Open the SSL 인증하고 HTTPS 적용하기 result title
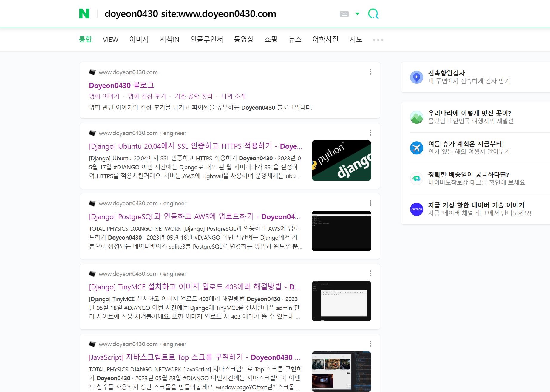Image resolution: width=550 pixels, height=392 pixels. [x=195, y=146]
